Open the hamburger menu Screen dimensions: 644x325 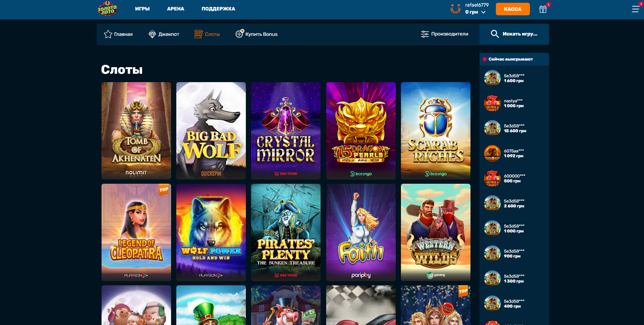coord(635,9)
